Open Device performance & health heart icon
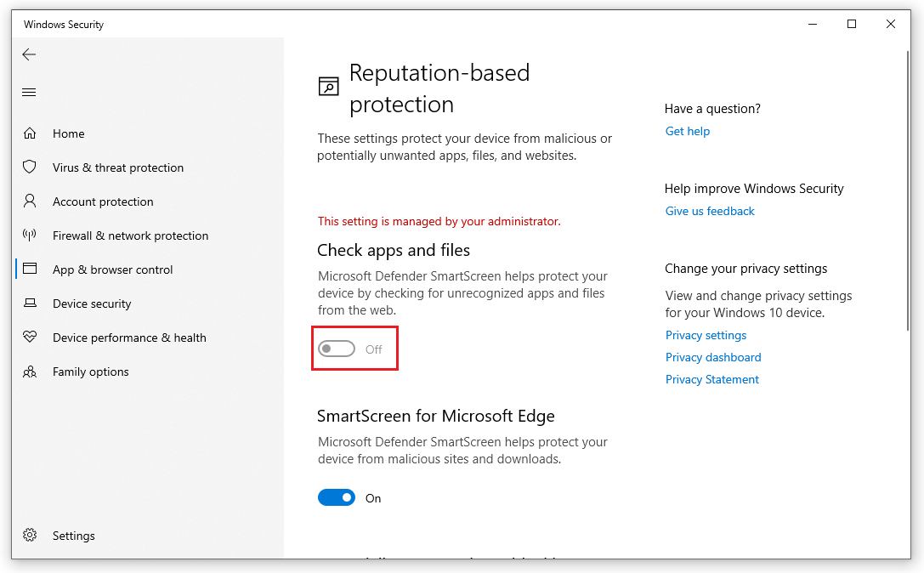Image resolution: width=924 pixels, height=573 pixels. click(x=29, y=338)
